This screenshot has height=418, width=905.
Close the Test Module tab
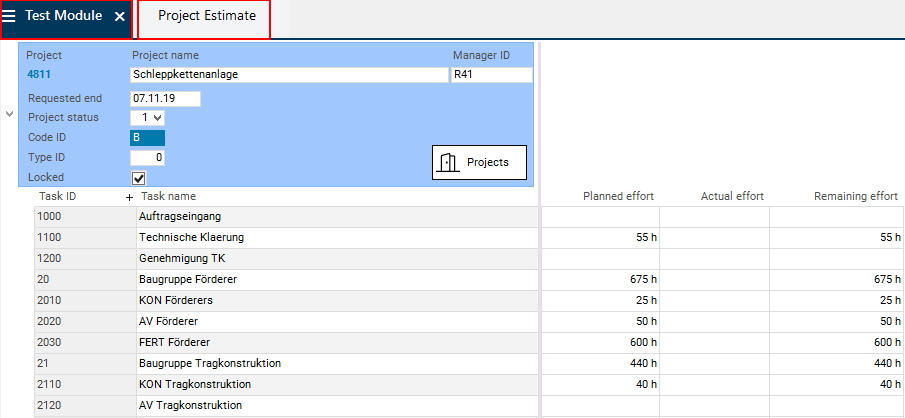pos(119,17)
